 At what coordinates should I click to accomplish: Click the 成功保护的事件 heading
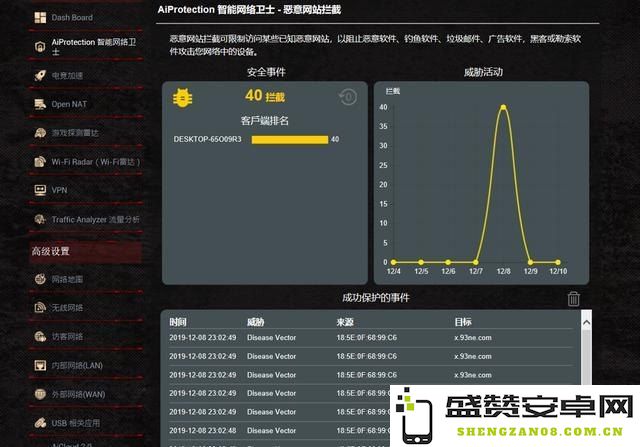pos(376,298)
